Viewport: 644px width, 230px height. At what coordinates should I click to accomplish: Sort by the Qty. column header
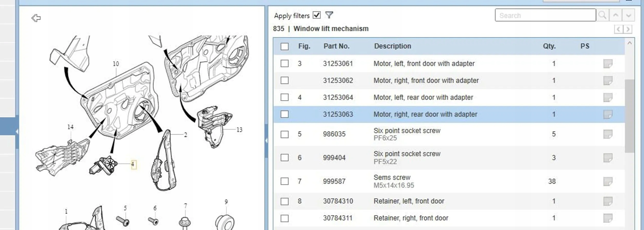click(x=549, y=46)
